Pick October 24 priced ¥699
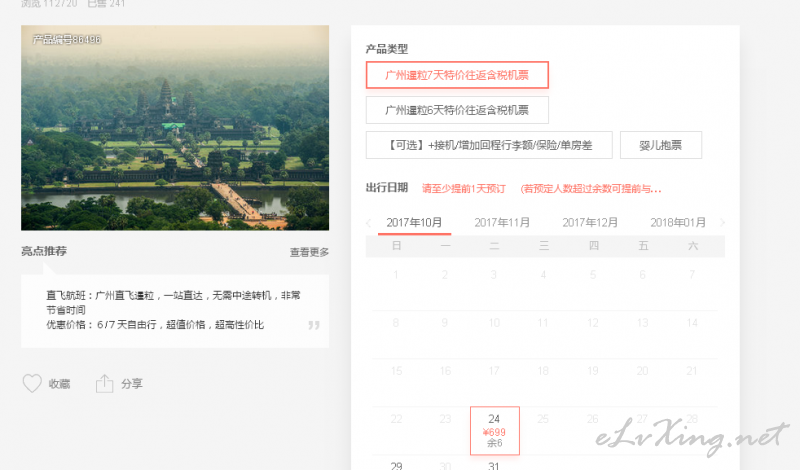The width and height of the screenshot is (800, 470). click(x=494, y=431)
